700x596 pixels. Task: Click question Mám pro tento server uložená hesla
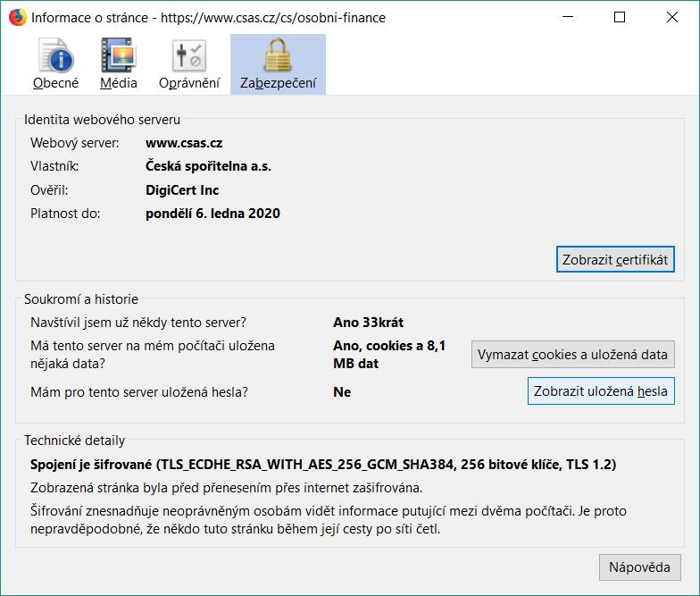139,392
